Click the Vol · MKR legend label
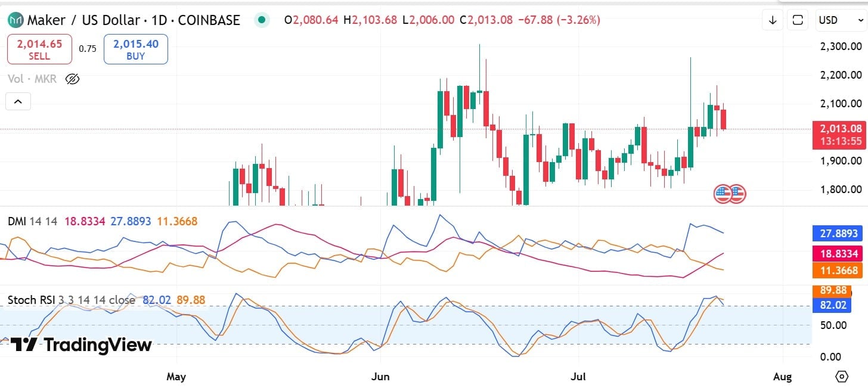The height and width of the screenshot is (388, 868). pyautogui.click(x=32, y=79)
